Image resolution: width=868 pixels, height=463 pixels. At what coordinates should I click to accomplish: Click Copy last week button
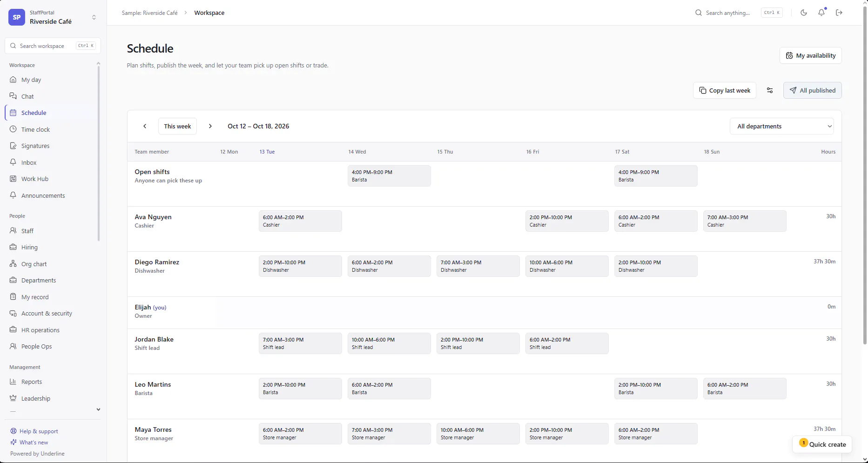point(725,90)
